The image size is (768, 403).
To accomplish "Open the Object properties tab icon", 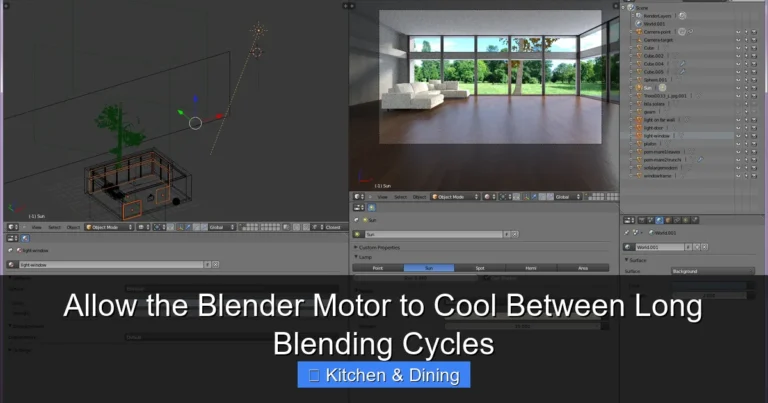I will [668, 220].
